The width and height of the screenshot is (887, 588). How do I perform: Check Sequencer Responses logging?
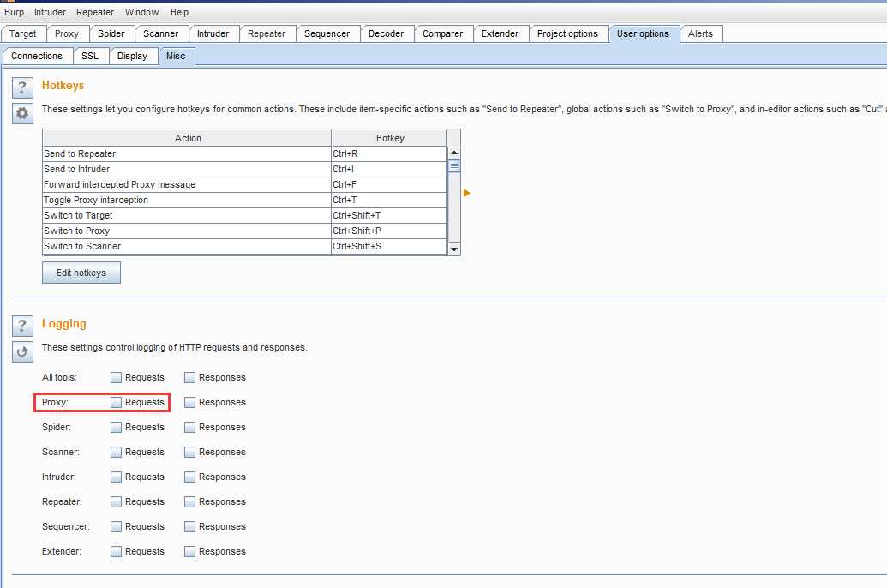(189, 527)
